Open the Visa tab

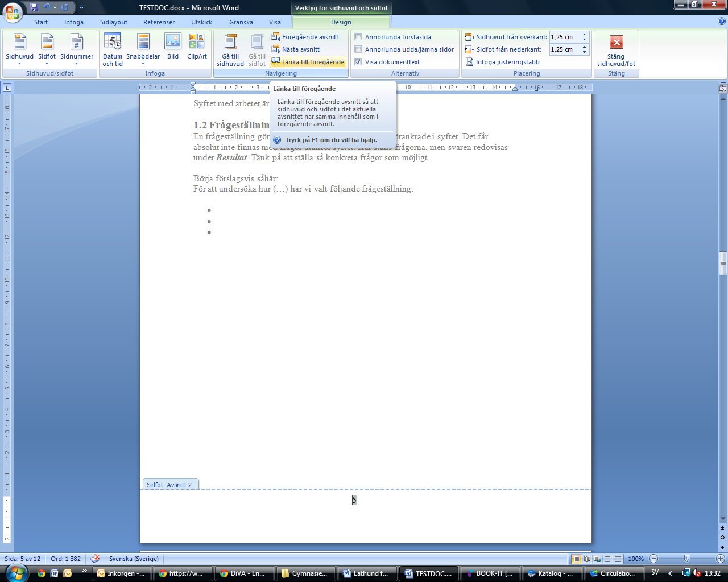coord(275,22)
